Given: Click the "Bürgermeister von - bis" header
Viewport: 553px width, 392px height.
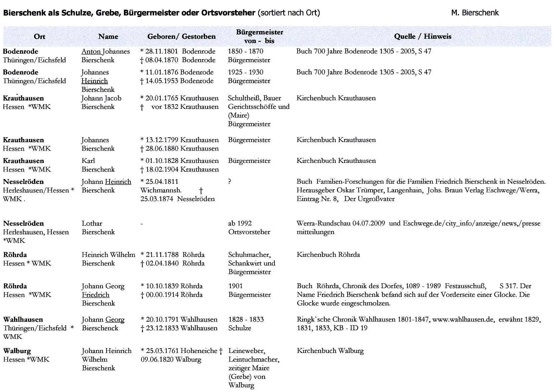Looking at the screenshot, I should 259,37.
